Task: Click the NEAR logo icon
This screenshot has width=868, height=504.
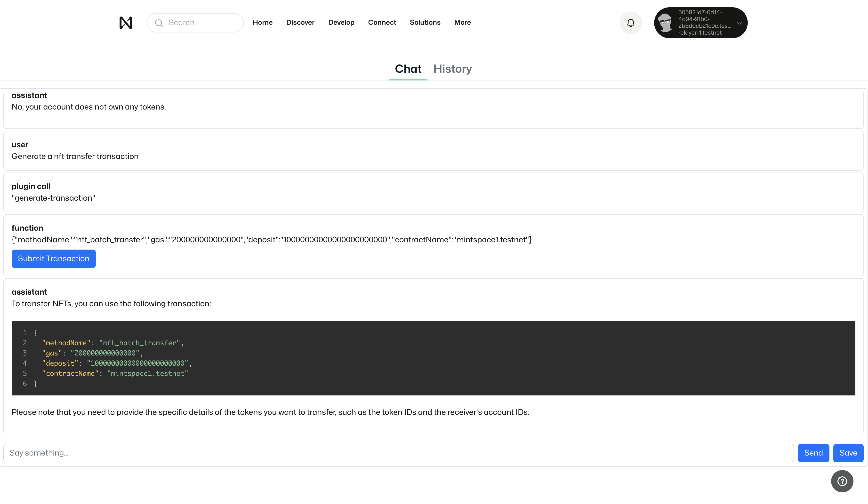Action: pyautogui.click(x=126, y=23)
